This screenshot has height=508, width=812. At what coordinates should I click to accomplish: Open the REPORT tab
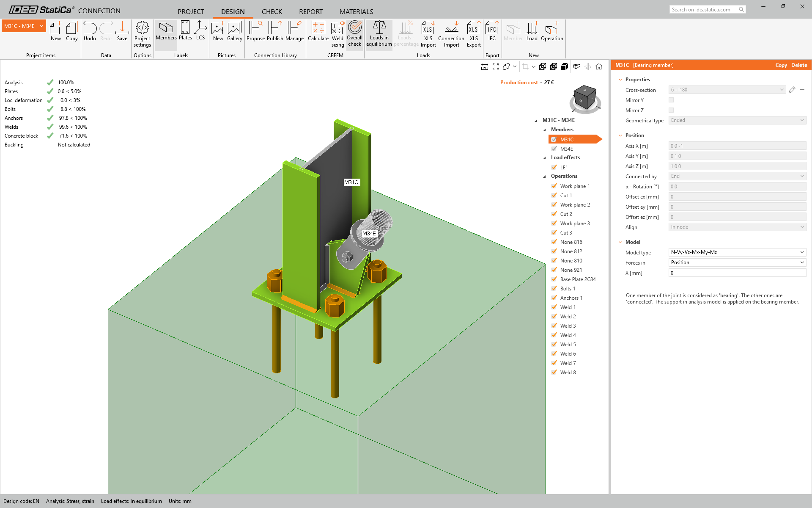tap(310, 11)
